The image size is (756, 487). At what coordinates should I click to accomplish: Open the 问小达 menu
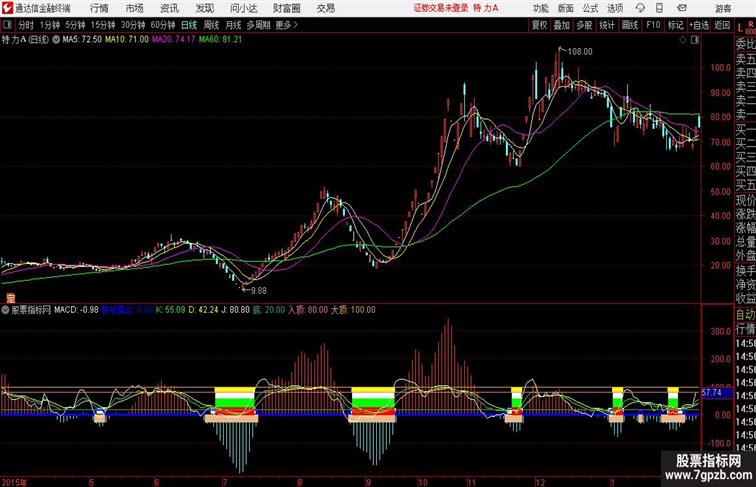point(243,8)
